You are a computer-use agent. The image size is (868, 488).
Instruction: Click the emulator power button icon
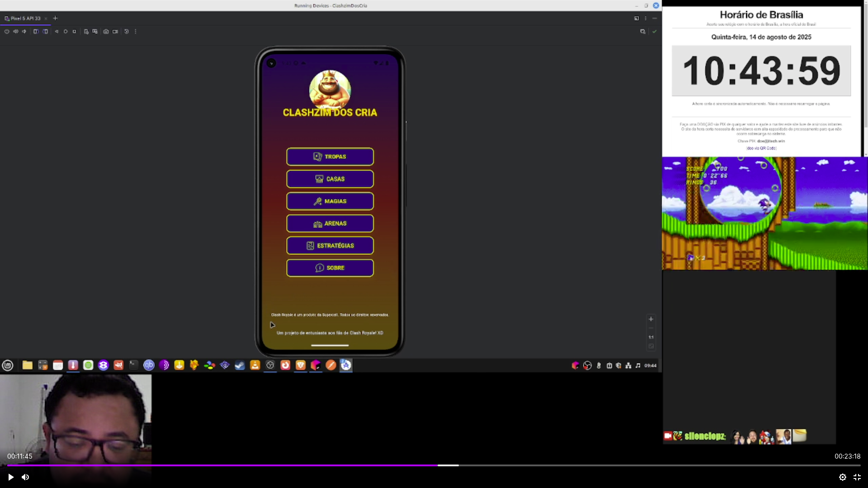[x=7, y=32]
